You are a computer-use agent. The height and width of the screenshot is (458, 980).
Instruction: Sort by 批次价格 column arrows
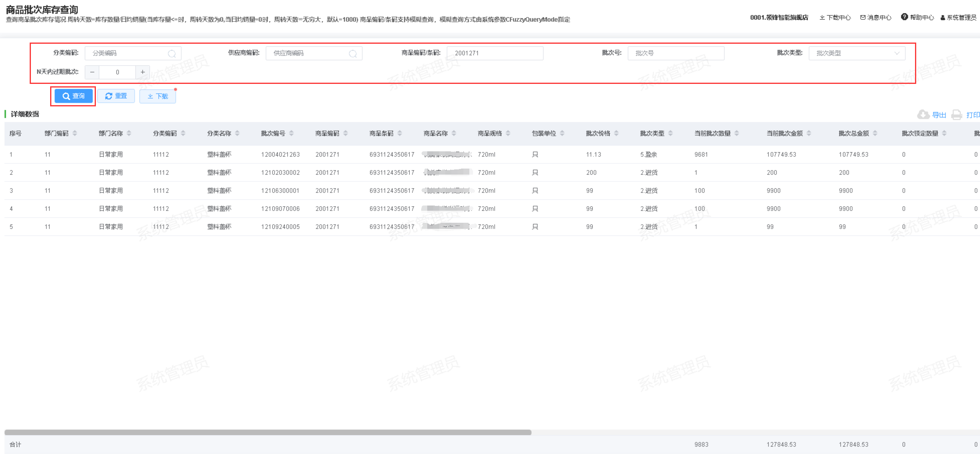(616, 133)
